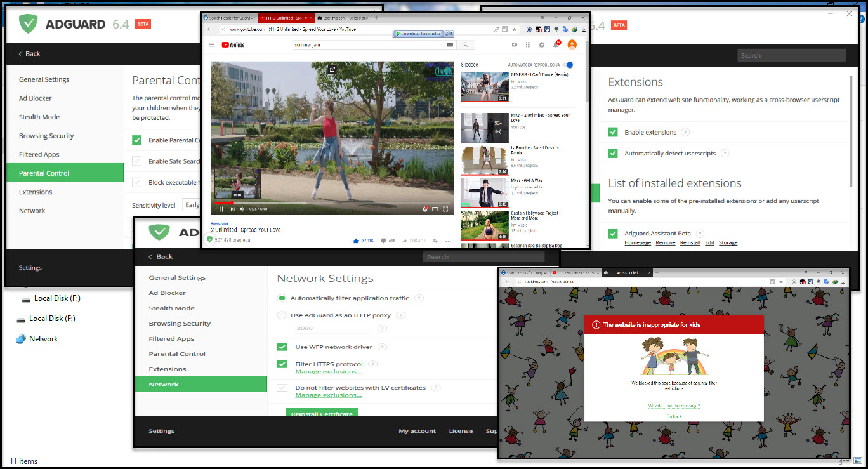
Task: Toggle Do not filter EV certificates checkbox
Action: click(x=282, y=387)
